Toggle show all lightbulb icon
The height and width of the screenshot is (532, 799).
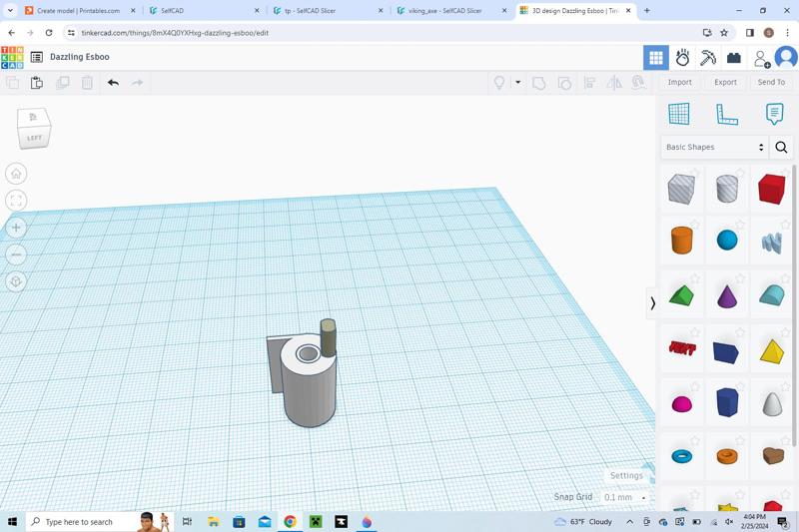tap(499, 83)
